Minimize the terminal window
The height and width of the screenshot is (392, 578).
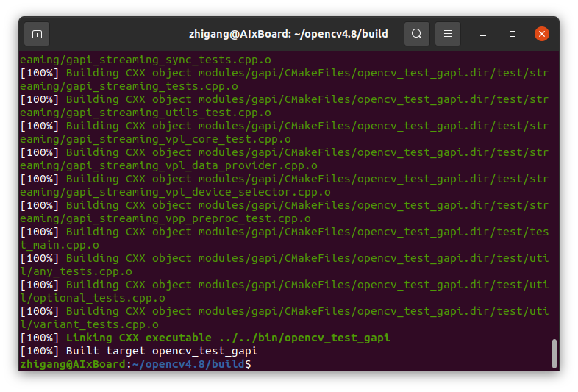coord(483,34)
